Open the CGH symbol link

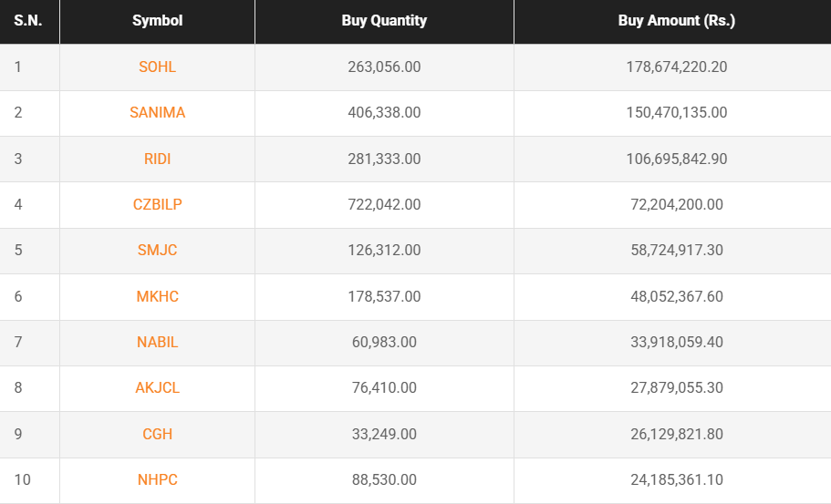point(157,434)
